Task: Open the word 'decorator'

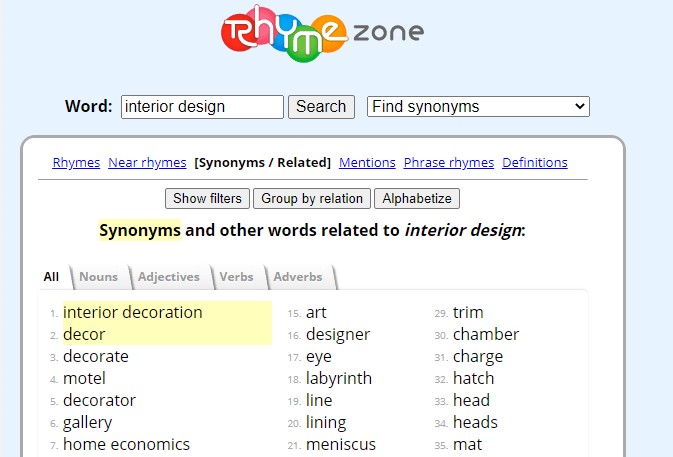Action: pyautogui.click(x=100, y=400)
